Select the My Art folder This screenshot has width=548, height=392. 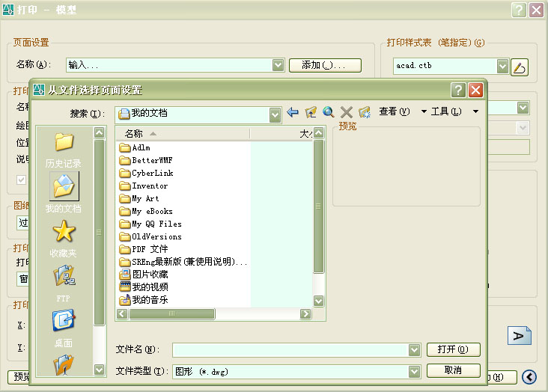[139, 198]
